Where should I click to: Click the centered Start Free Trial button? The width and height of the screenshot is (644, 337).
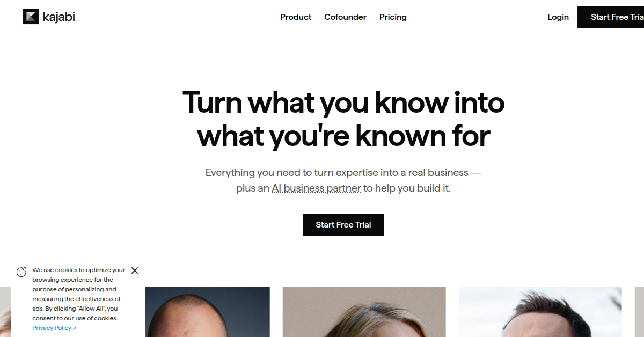pyautogui.click(x=343, y=225)
